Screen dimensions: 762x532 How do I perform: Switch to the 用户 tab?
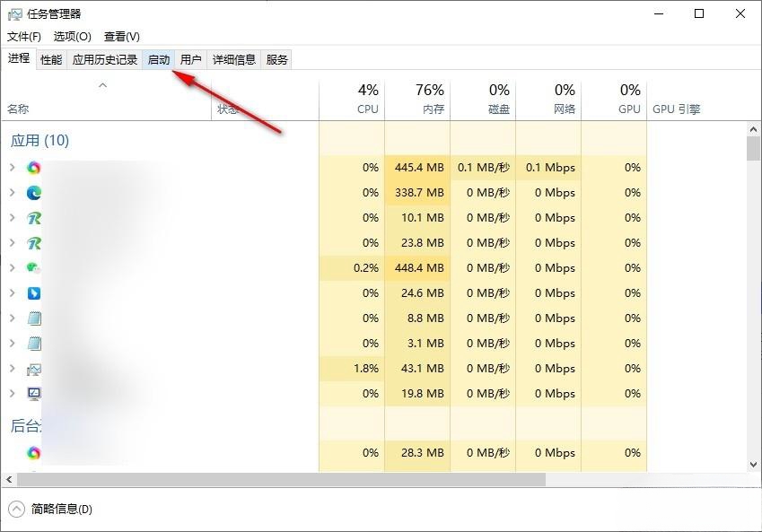coord(190,60)
